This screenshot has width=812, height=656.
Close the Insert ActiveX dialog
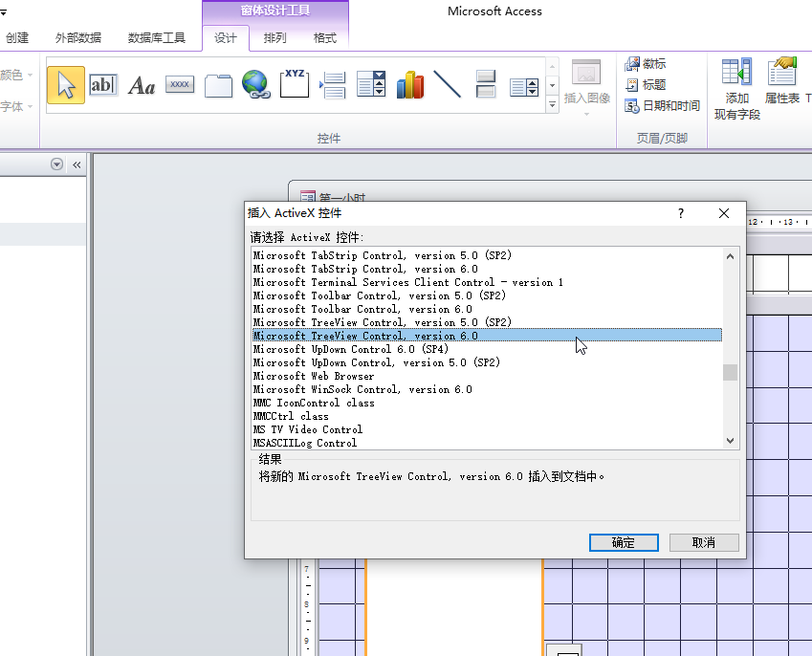coord(724,213)
